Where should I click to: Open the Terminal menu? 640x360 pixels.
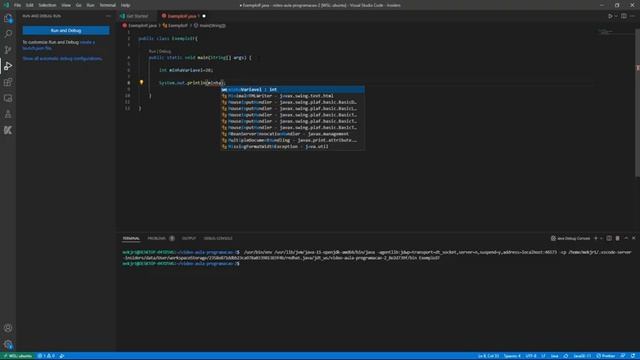coord(108,5)
